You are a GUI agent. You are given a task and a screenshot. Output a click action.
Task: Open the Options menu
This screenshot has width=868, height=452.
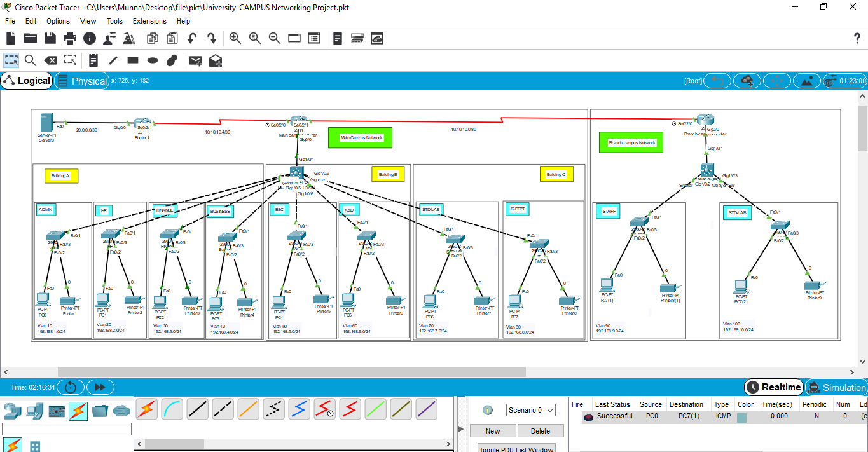click(58, 21)
